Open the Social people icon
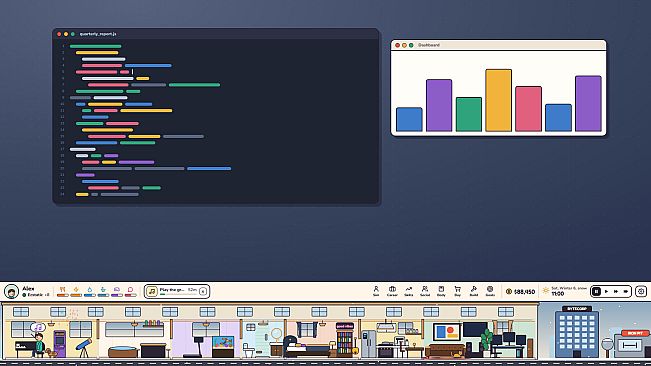 pos(425,291)
